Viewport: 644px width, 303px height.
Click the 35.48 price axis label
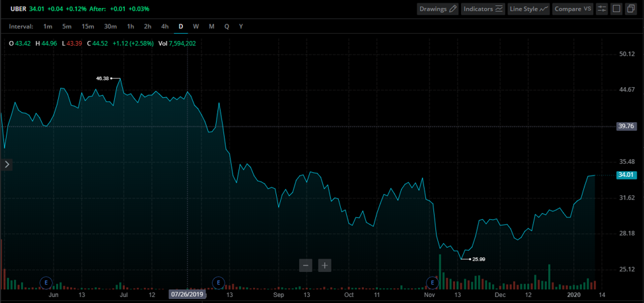coord(627,162)
